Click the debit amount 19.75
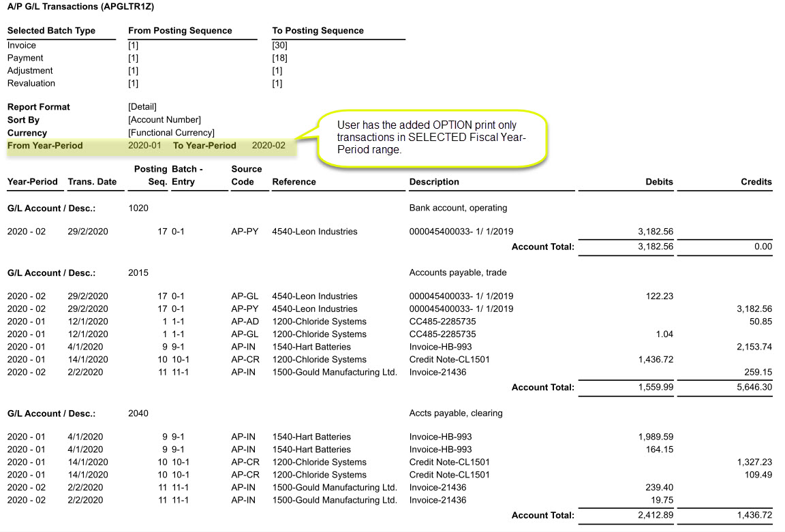The height and width of the screenshot is (532, 785). pos(662,500)
